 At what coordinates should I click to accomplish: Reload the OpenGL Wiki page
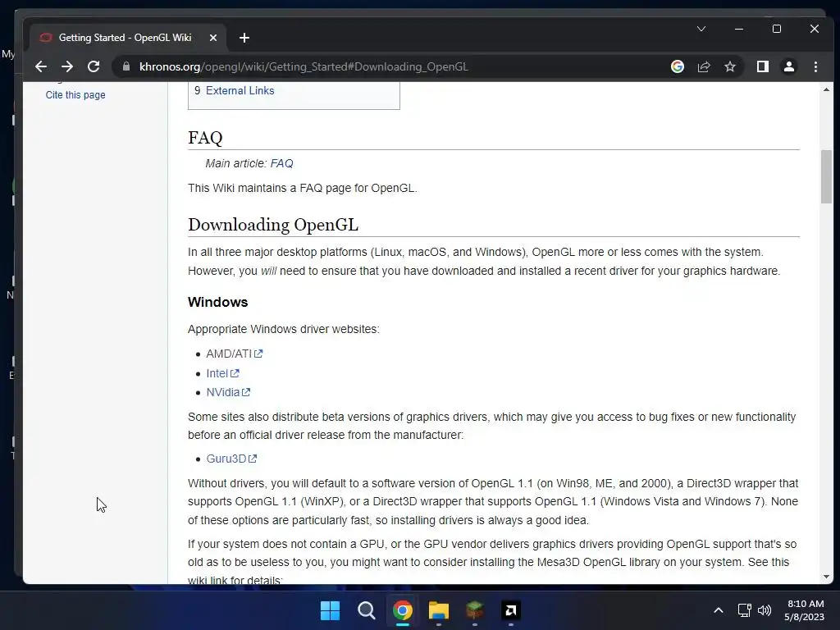[x=94, y=66]
